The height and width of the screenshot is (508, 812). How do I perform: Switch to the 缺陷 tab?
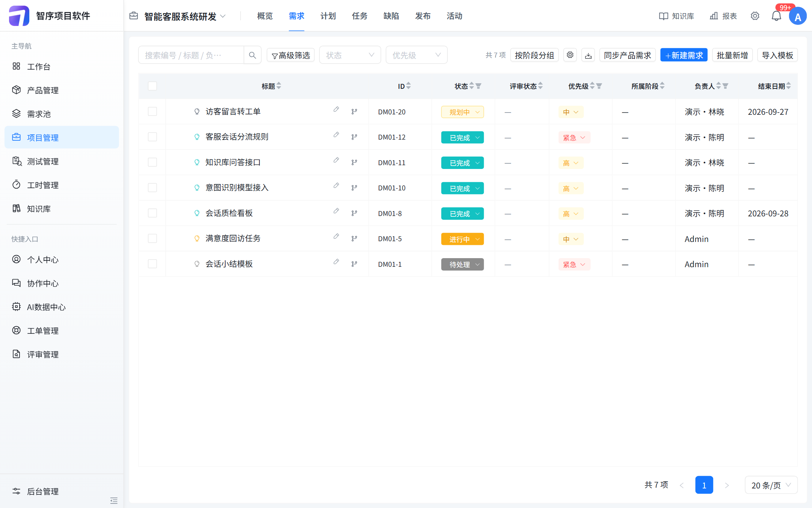(x=391, y=16)
